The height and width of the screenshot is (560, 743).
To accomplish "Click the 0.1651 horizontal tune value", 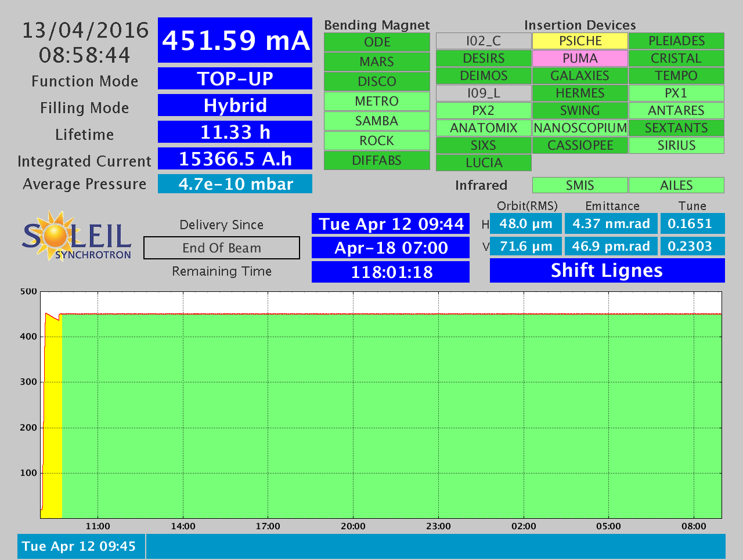I will (692, 223).
